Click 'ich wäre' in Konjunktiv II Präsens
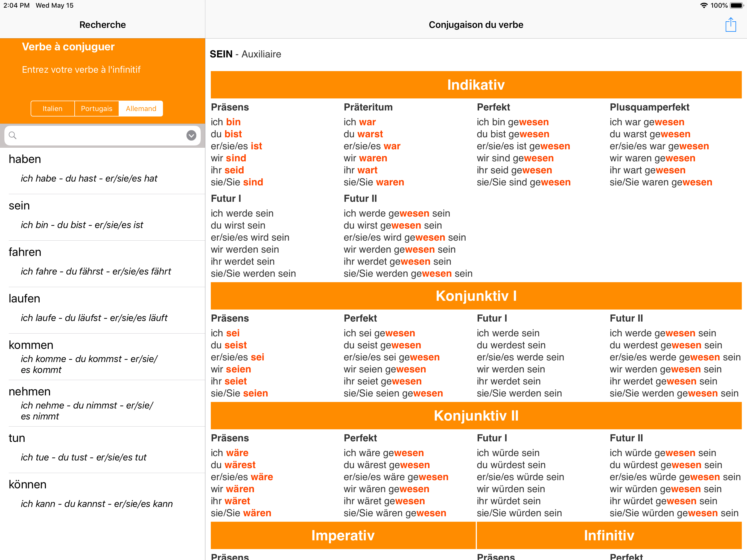The image size is (747, 560). [x=230, y=453]
